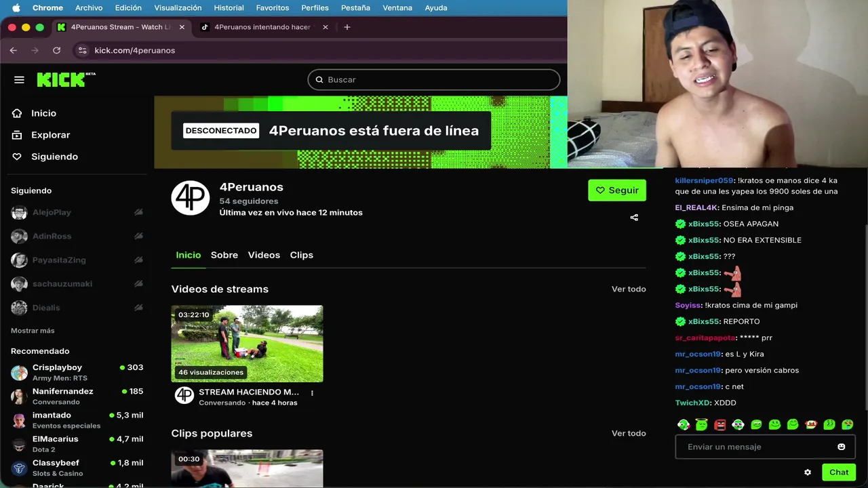Open the Ayuda menu

pos(435,7)
